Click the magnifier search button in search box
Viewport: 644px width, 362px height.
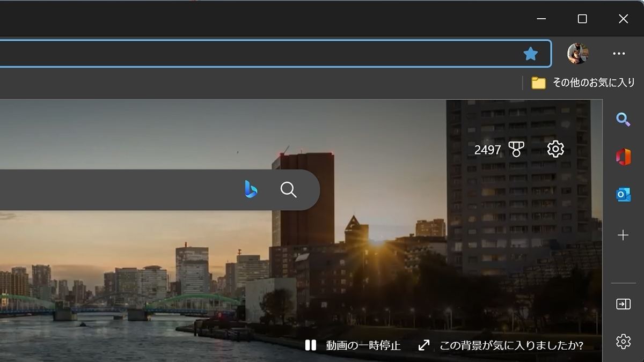point(288,189)
